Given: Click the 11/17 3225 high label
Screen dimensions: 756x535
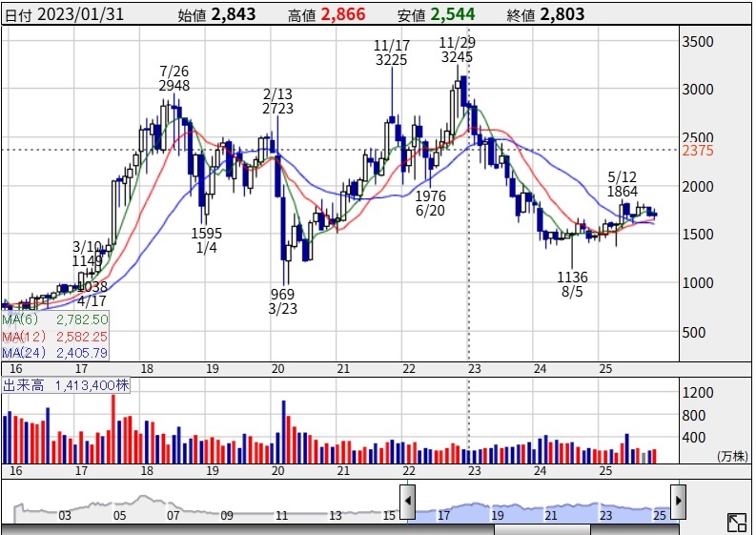Looking at the screenshot, I should pyautogui.click(x=391, y=52).
